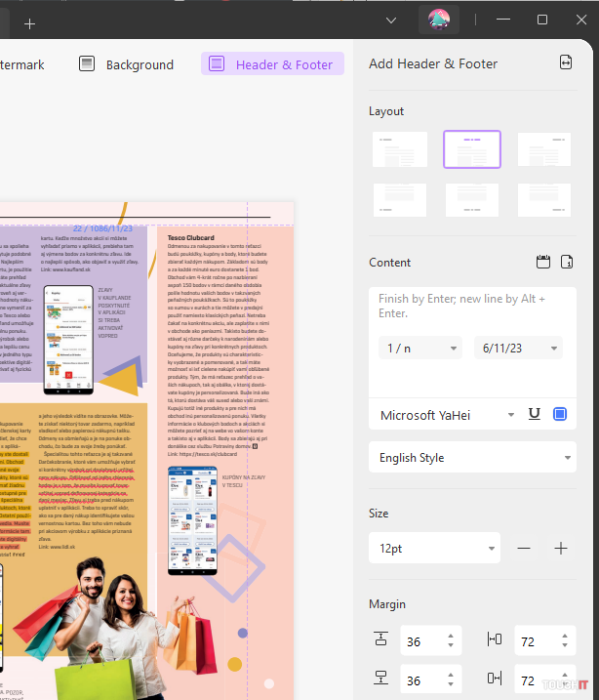Choose the bottom-center footer layout thumbnail
Screen dimensions: 599x700
click(472, 200)
